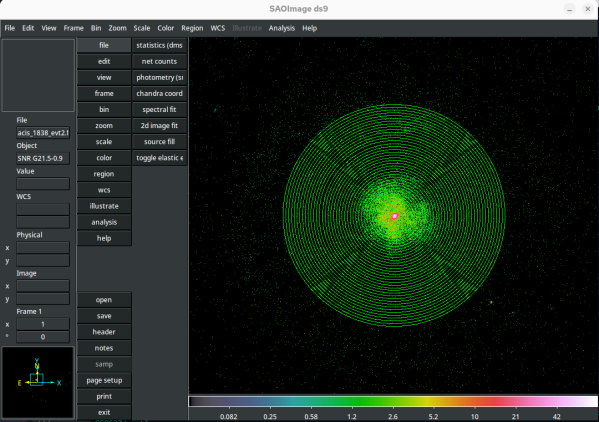Click the net counts button

159,61
